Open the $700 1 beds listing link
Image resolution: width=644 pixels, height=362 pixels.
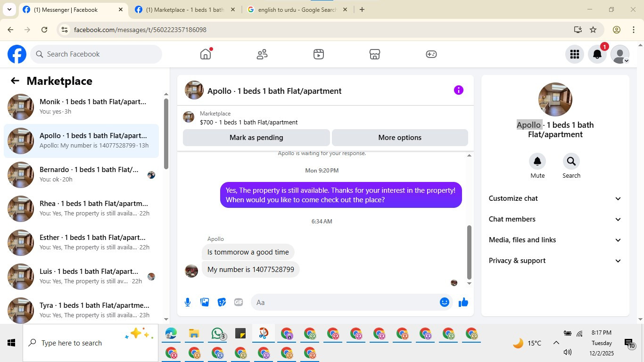click(x=248, y=122)
